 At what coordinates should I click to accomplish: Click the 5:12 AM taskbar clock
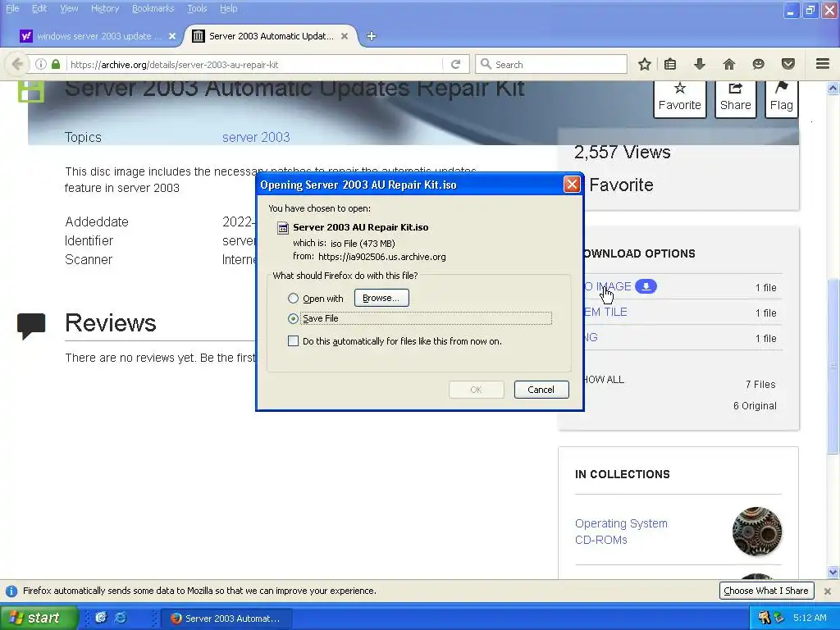pyautogui.click(x=810, y=618)
